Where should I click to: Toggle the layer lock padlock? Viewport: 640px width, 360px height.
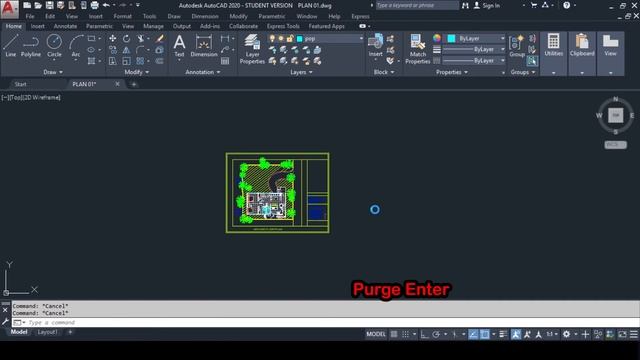pyautogui.click(x=290, y=38)
